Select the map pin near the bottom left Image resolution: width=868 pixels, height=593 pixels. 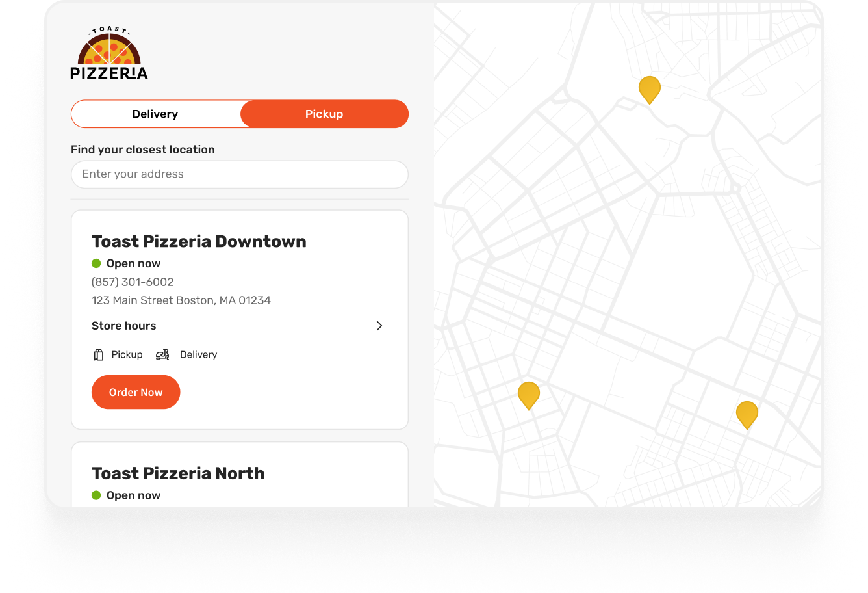tap(528, 394)
